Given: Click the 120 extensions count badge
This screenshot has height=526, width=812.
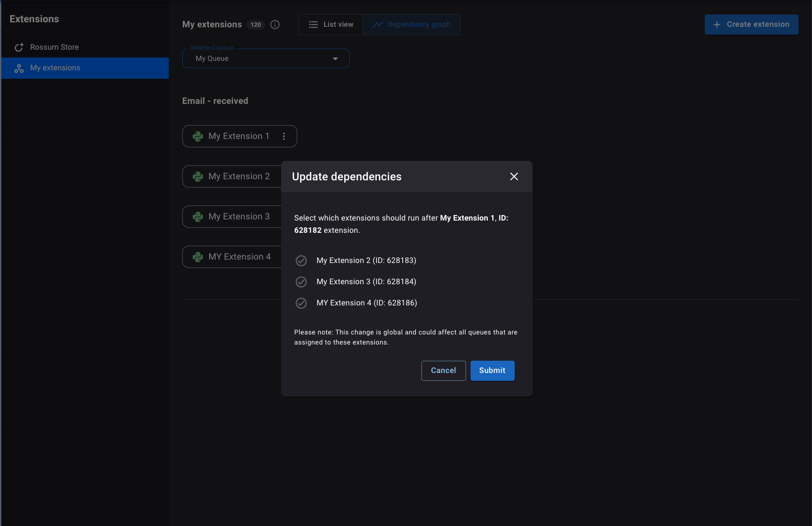Looking at the screenshot, I should (256, 25).
